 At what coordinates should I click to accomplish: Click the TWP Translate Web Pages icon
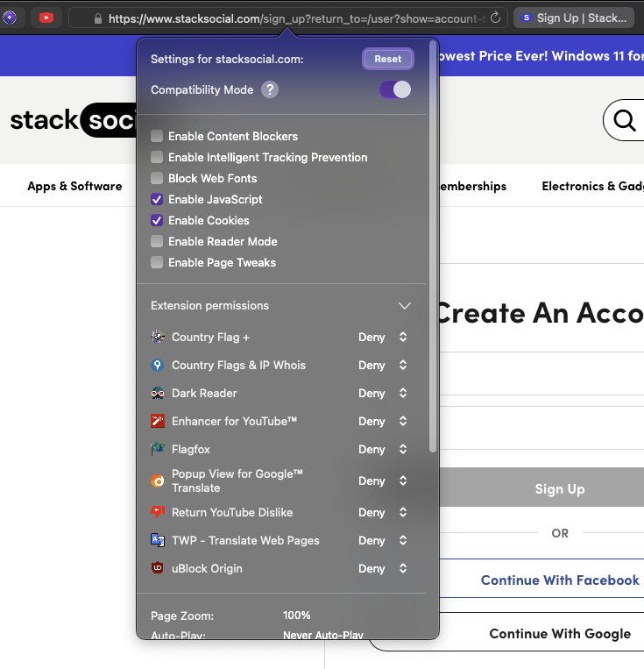point(158,540)
